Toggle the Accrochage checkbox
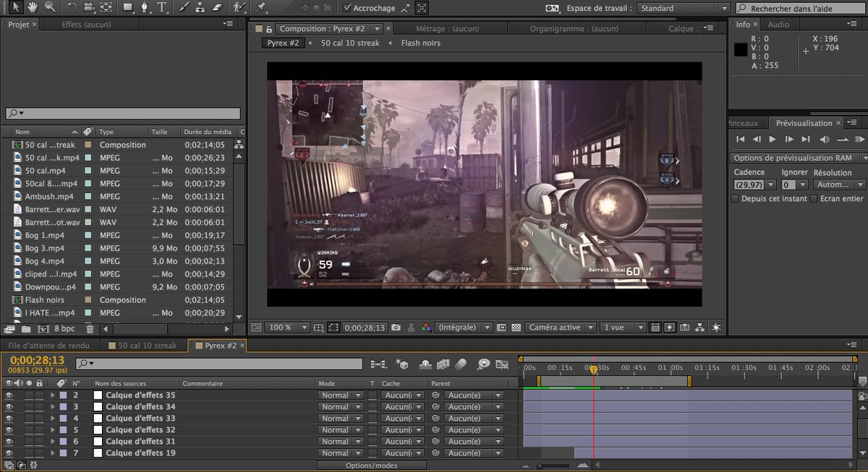868x472 pixels. point(348,8)
